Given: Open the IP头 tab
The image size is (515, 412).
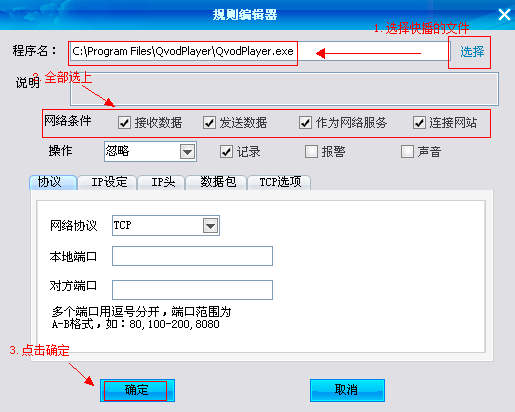Looking at the screenshot, I should pos(161,182).
